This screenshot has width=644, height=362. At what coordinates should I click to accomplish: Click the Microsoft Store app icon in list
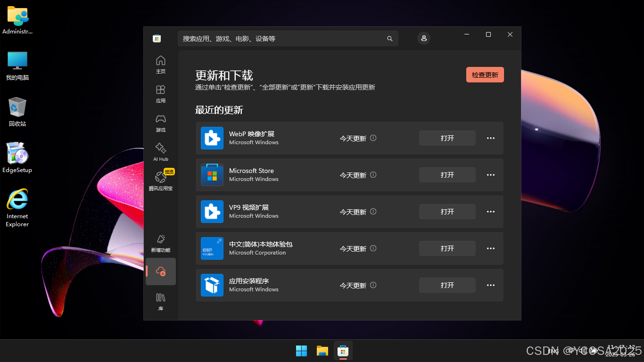pyautogui.click(x=212, y=175)
